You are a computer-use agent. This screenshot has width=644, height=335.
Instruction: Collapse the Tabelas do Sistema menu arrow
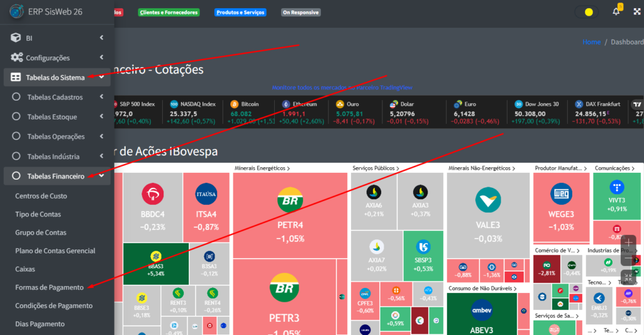[x=101, y=77]
